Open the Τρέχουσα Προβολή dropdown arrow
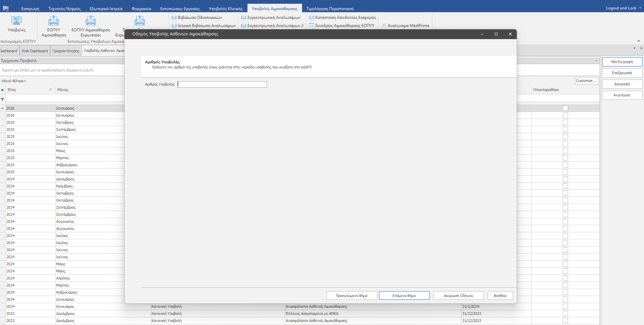 tap(596, 61)
